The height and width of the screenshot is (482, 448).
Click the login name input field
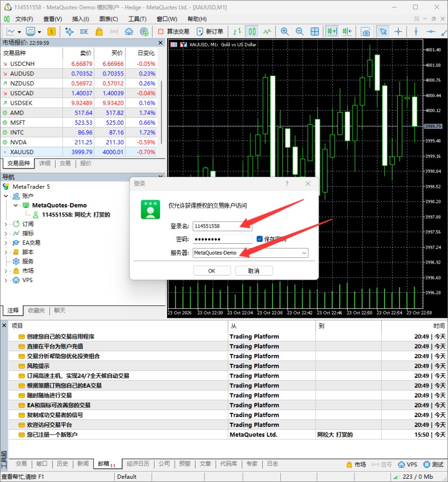[x=222, y=226]
